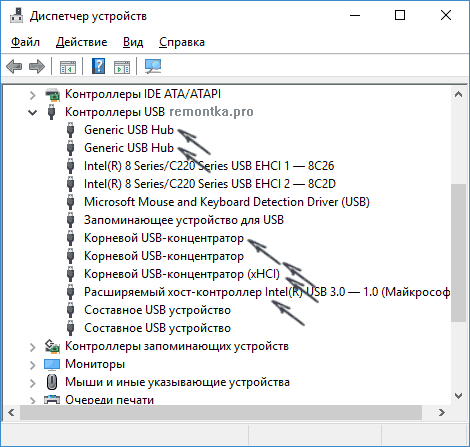Click the vertical scrollbar thumb

(459, 253)
